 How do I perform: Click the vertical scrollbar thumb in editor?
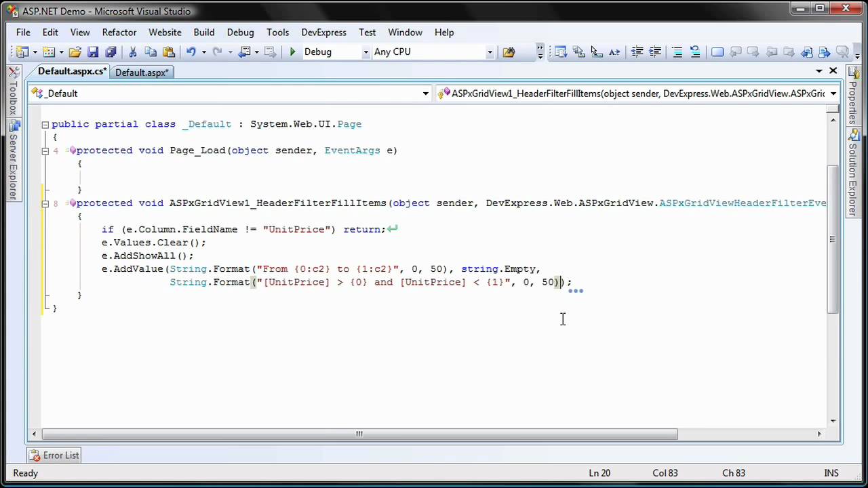click(833, 239)
